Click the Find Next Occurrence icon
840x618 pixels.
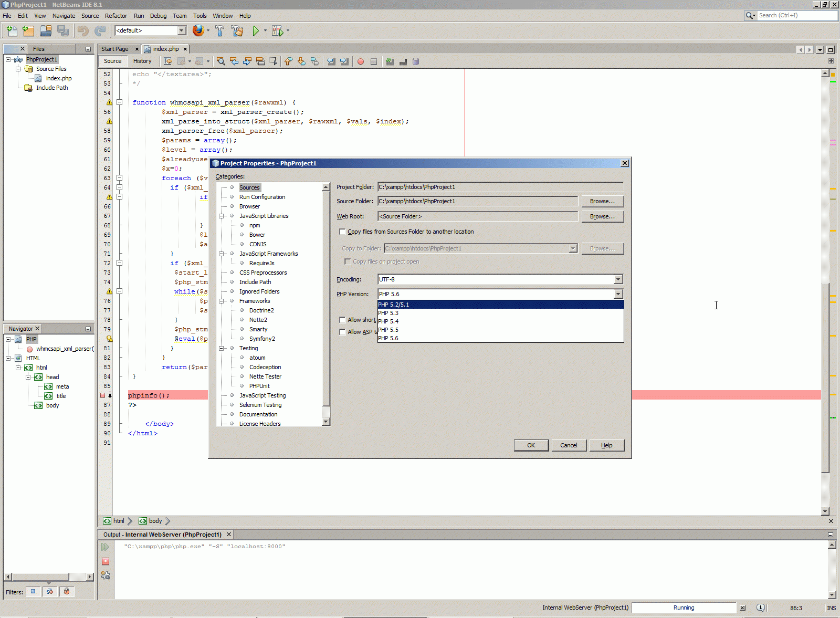point(247,61)
